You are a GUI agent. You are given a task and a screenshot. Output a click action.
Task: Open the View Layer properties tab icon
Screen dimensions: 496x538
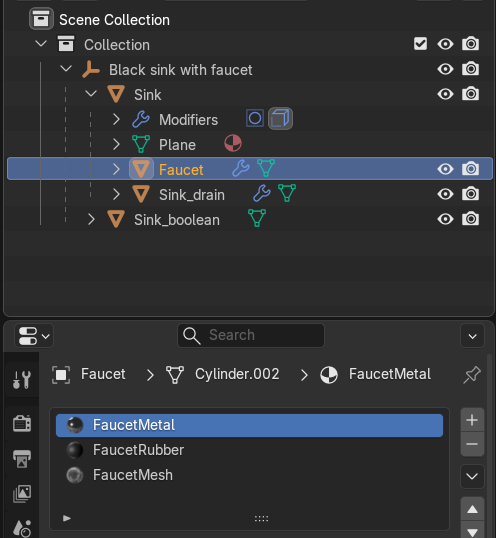22,494
